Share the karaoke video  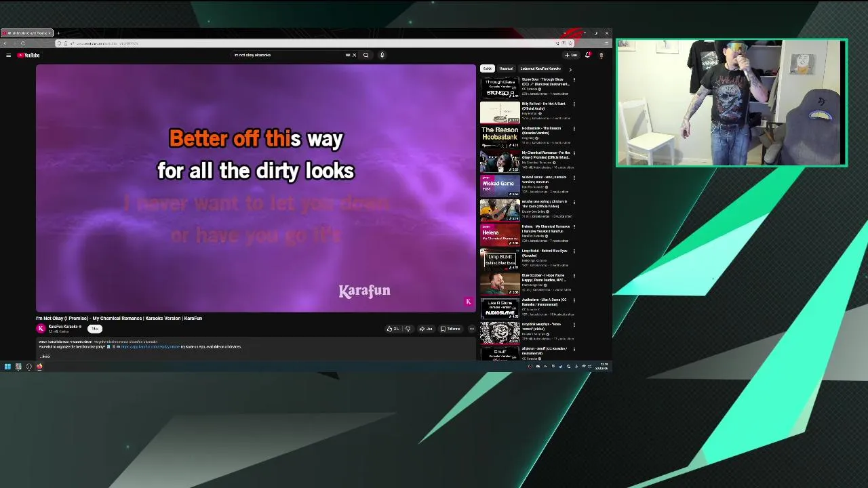[426, 329]
